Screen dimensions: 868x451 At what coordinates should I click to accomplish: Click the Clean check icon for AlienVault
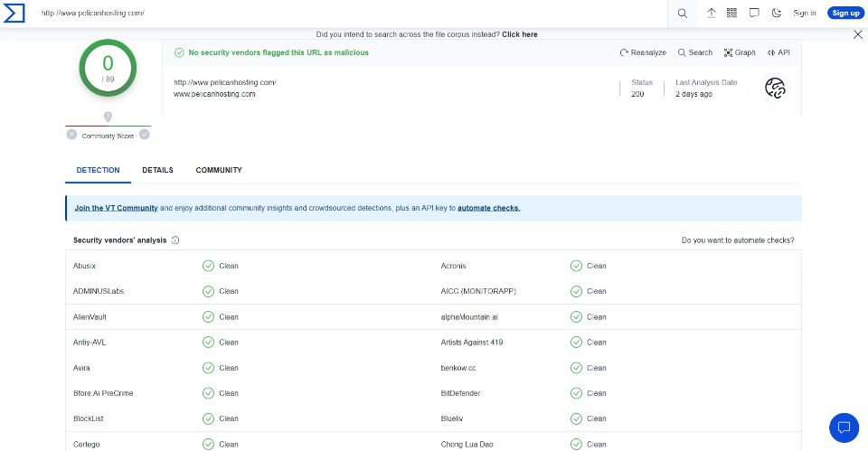[208, 316]
